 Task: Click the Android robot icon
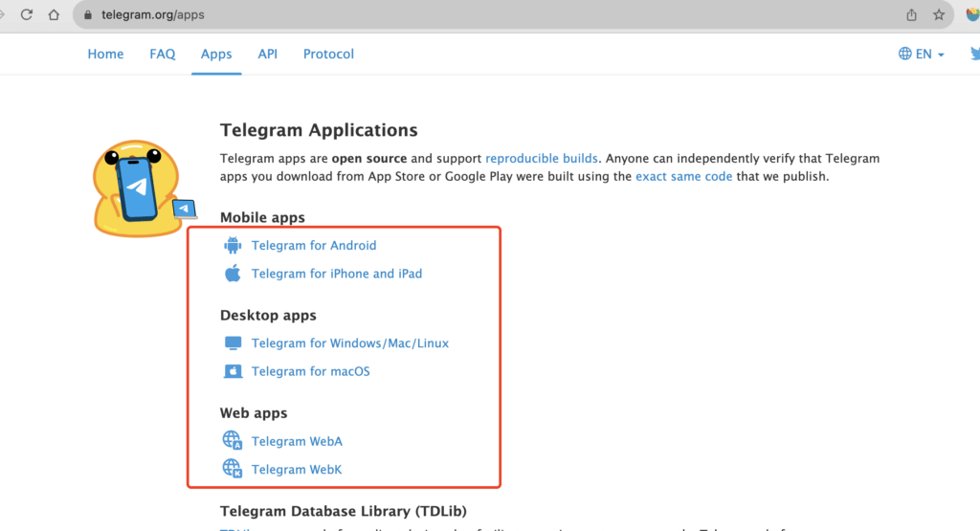[233, 245]
